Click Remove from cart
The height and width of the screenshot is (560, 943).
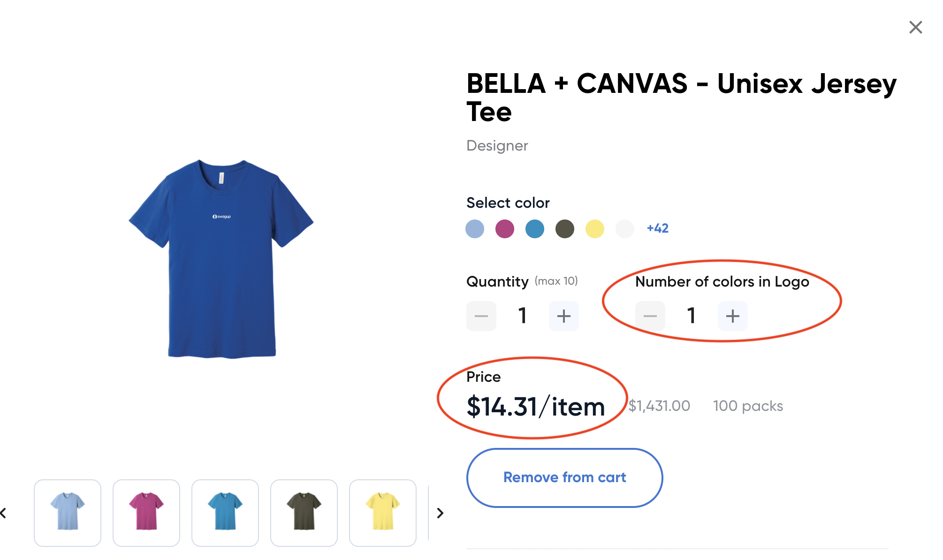point(564,477)
